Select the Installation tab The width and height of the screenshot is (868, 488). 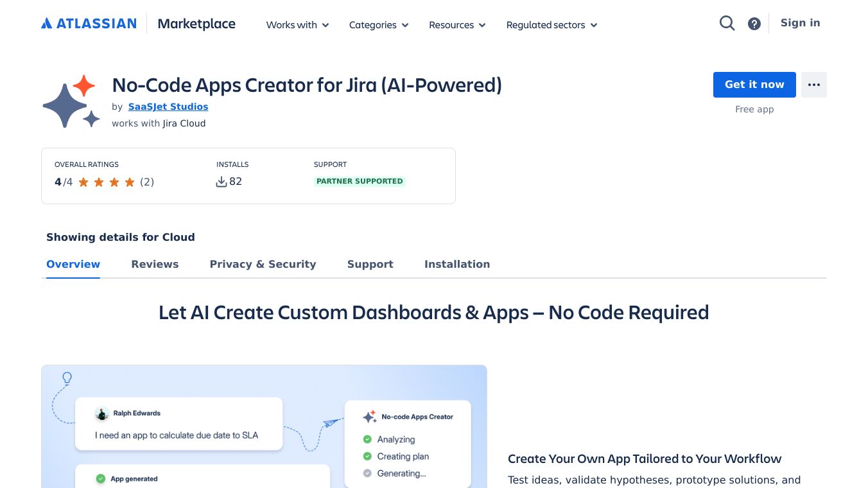coord(456,264)
